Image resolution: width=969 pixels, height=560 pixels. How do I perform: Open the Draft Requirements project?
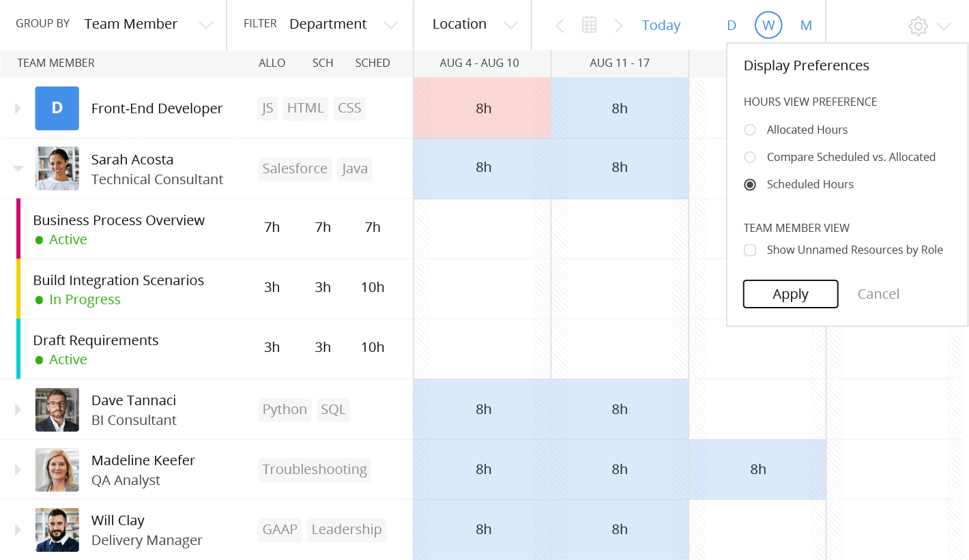(x=96, y=340)
